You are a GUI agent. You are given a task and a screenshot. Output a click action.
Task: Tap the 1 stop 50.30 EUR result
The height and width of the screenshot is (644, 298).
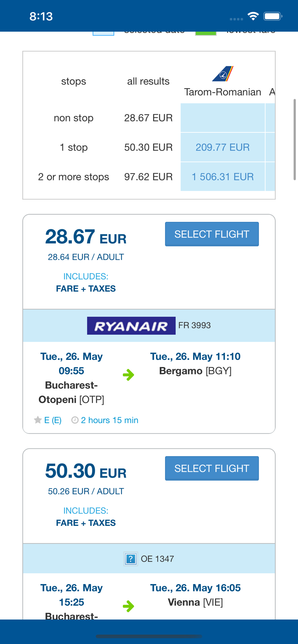tap(148, 147)
